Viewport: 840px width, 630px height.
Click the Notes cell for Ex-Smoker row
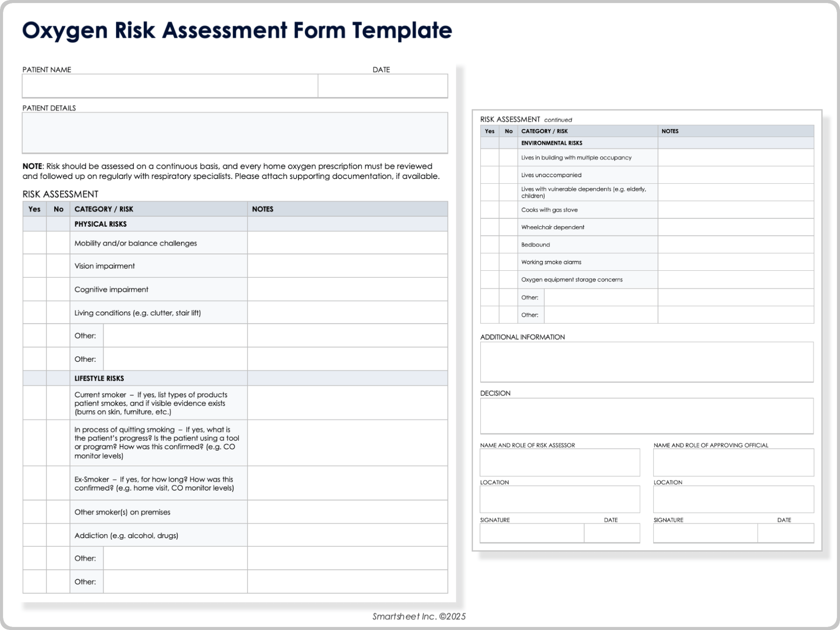(347, 483)
